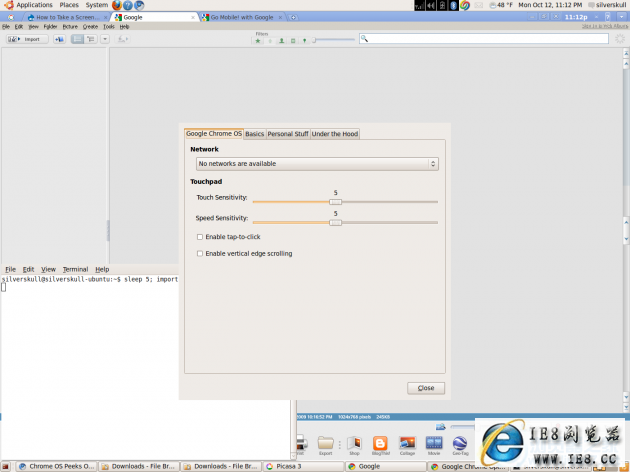Open the Movie maker icon
Viewport: 630px width, 472px height.
coord(434,443)
